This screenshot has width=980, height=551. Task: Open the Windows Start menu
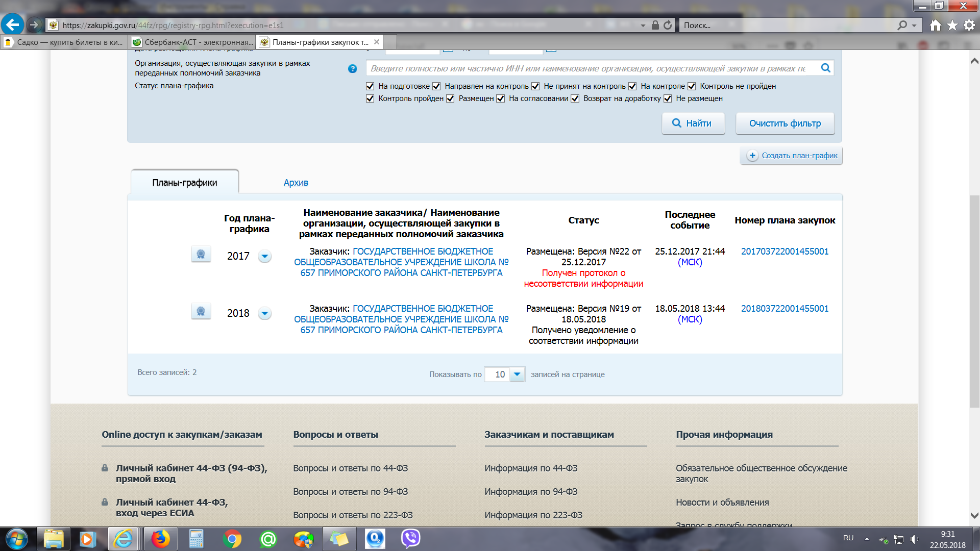[x=16, y=539]
